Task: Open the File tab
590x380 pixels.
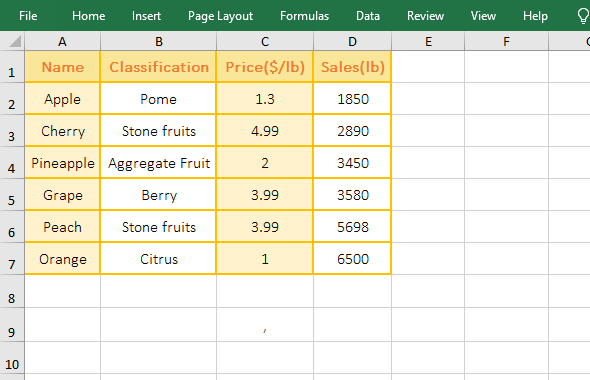Action: coord(28,16)
